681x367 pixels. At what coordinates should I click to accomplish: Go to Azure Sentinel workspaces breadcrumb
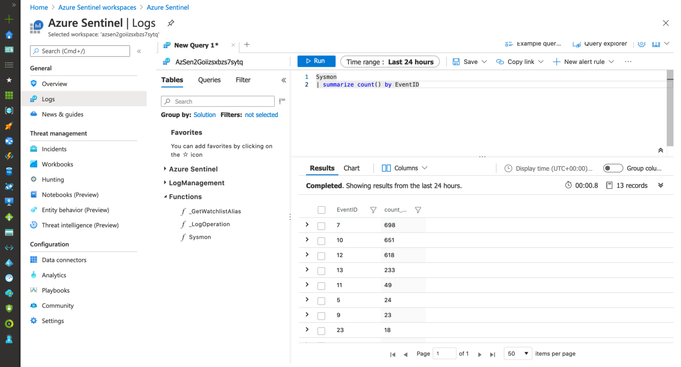(x=97, y=7)
